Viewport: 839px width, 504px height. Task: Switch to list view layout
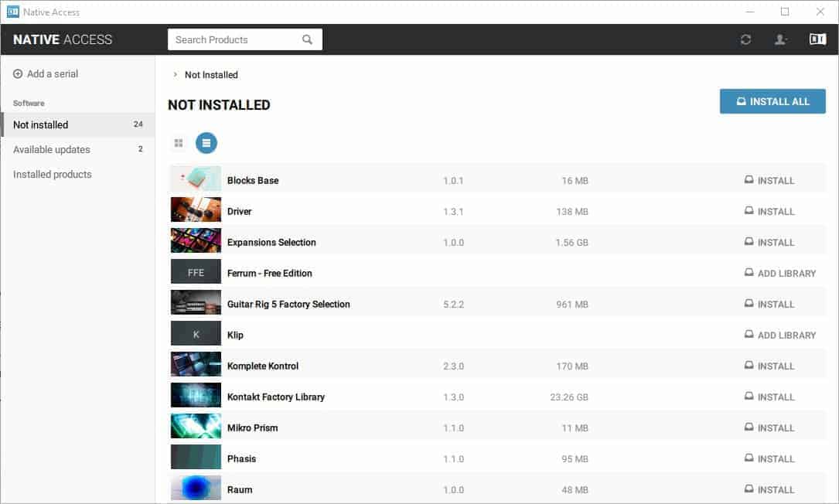(206, 143)
